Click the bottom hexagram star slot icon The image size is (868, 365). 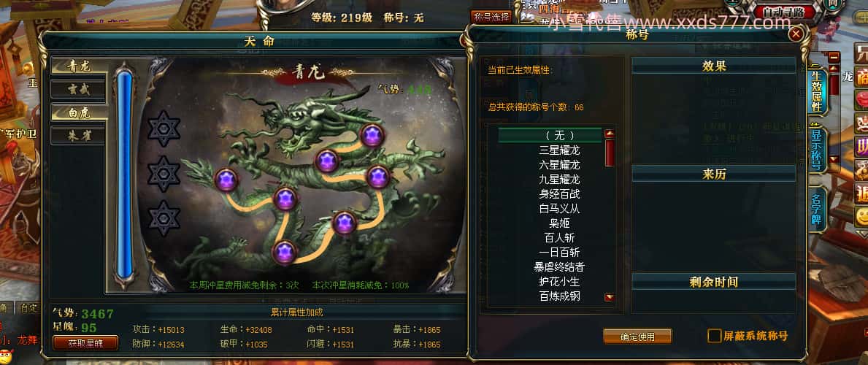point(164,218)
